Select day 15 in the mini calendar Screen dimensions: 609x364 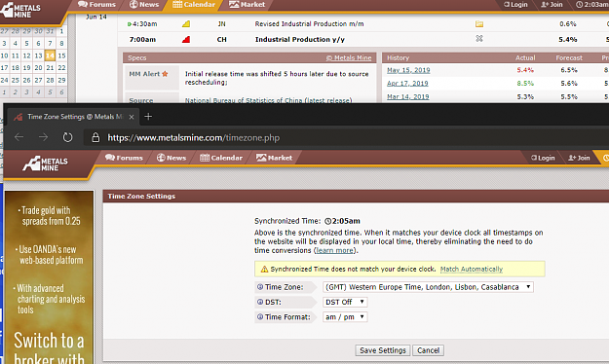(x=61, y=55)
